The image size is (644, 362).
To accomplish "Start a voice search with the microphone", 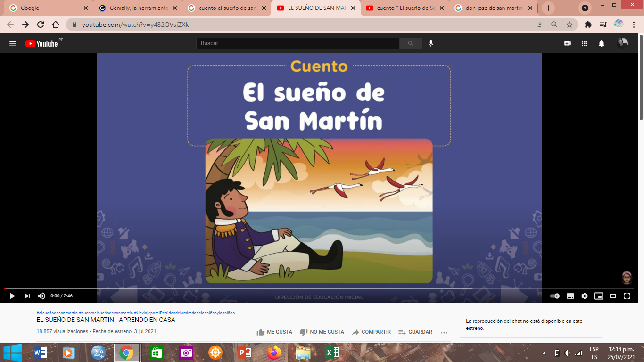I will pos(429,43).
